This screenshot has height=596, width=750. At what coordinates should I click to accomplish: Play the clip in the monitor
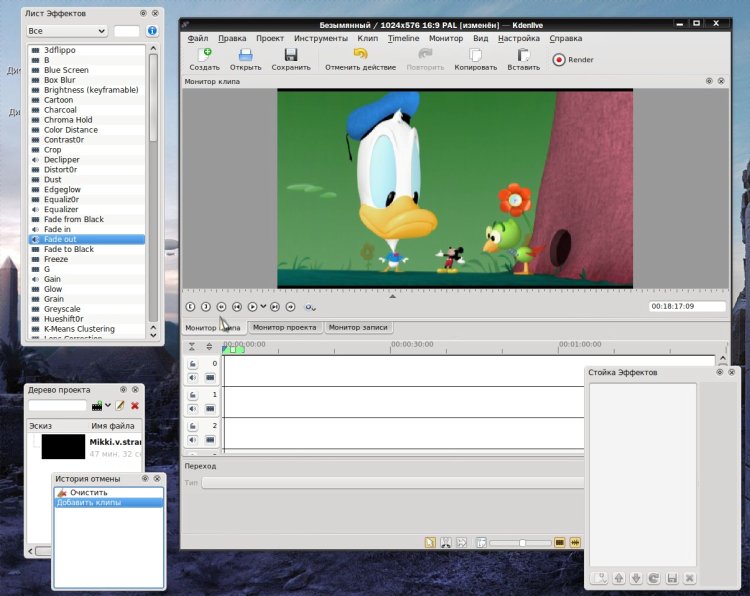[x=252, y=307]
